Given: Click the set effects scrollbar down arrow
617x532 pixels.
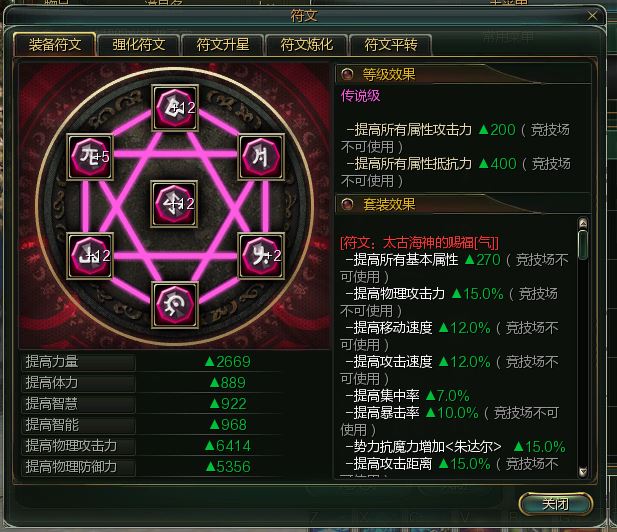Looking at the screenshot, I should point(583,471).
